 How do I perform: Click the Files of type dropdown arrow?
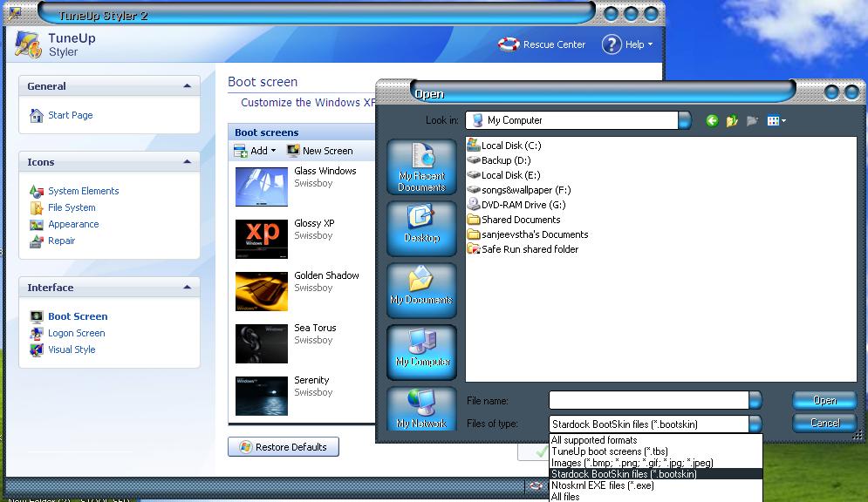tap(755, 424)
